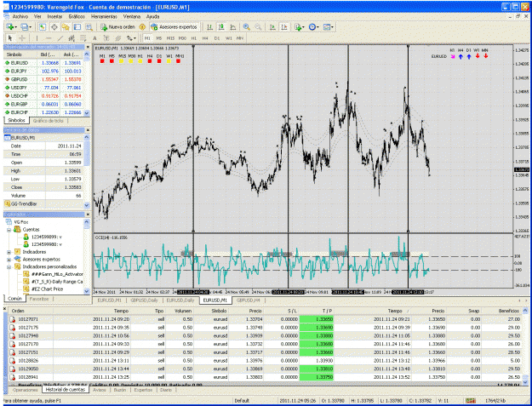Enable chart shift icon
The image size is (532, 406).
point(284,27)
